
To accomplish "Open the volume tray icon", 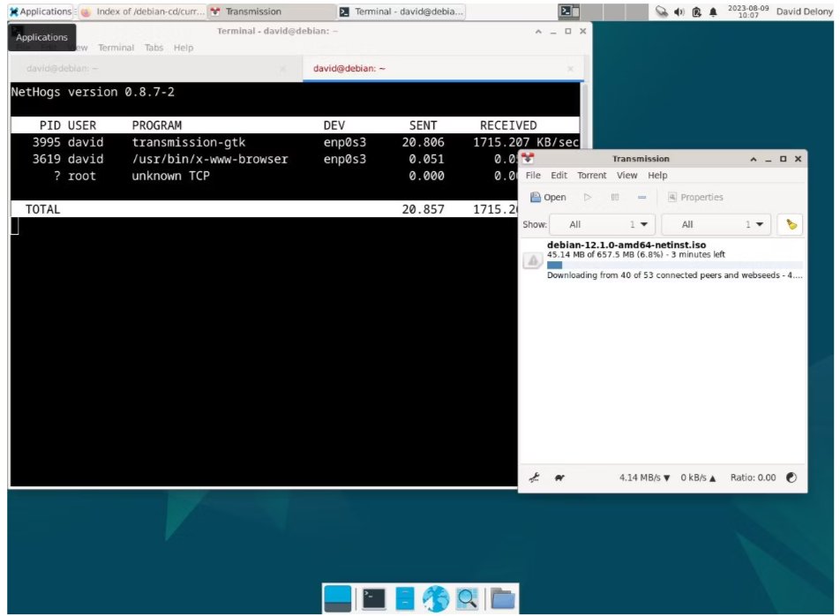I will tap(679, 11).
